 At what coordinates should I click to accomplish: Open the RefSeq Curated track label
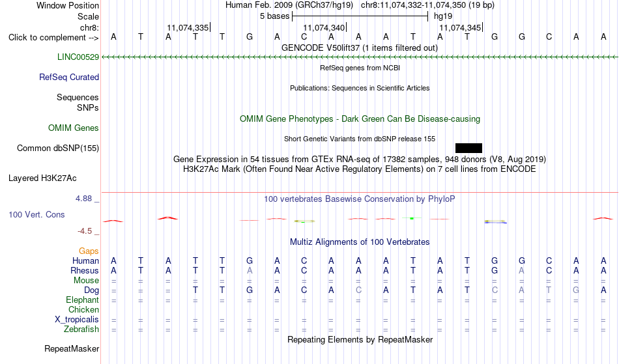69,77
